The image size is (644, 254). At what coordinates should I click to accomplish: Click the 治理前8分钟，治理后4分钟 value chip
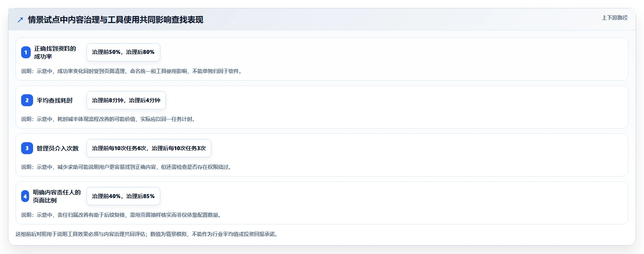(x=126, y=100)
